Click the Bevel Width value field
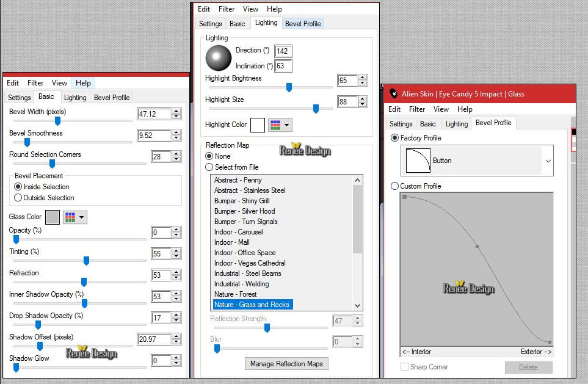The image size is (588, 384). [x=154, y=114]
